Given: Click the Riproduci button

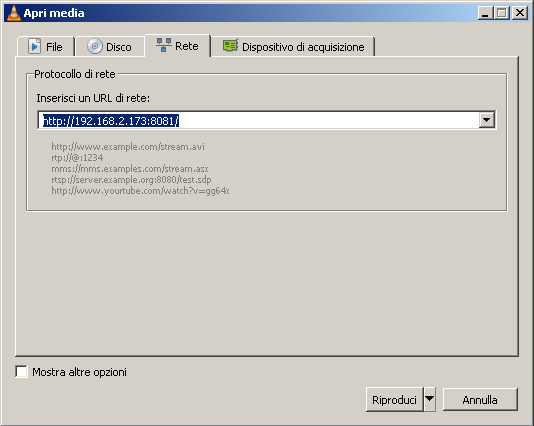Looking at the screenshot, I should coord(394,399).
